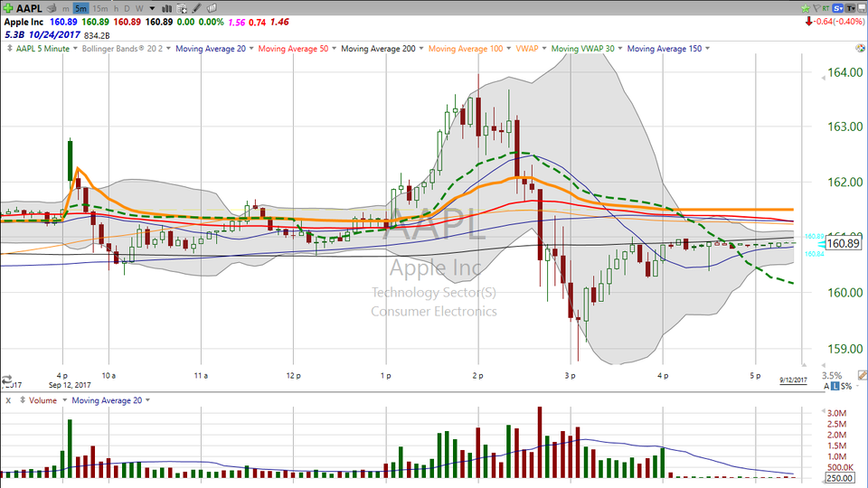
Task: Select the 'L' log scale option
Action: point(835,386)
